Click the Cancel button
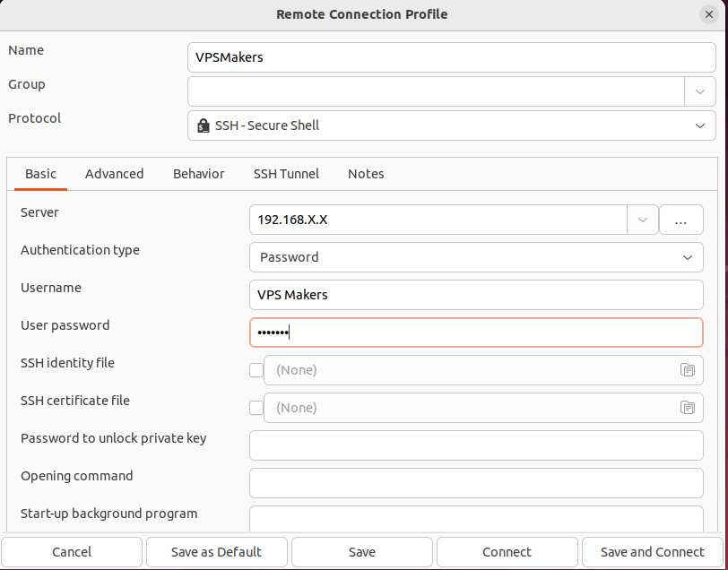The width and height of the screenshot is (728, 570). [72, 552]
